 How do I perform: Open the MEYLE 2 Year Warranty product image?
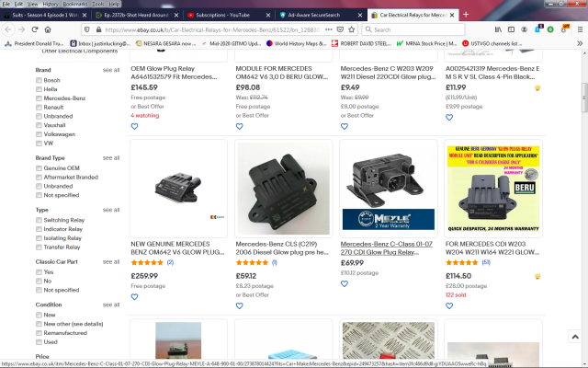click(389, 189)
